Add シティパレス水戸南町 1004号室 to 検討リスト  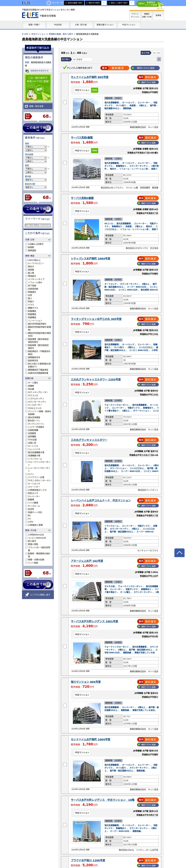pyautogui.click(x=148, y=264)
